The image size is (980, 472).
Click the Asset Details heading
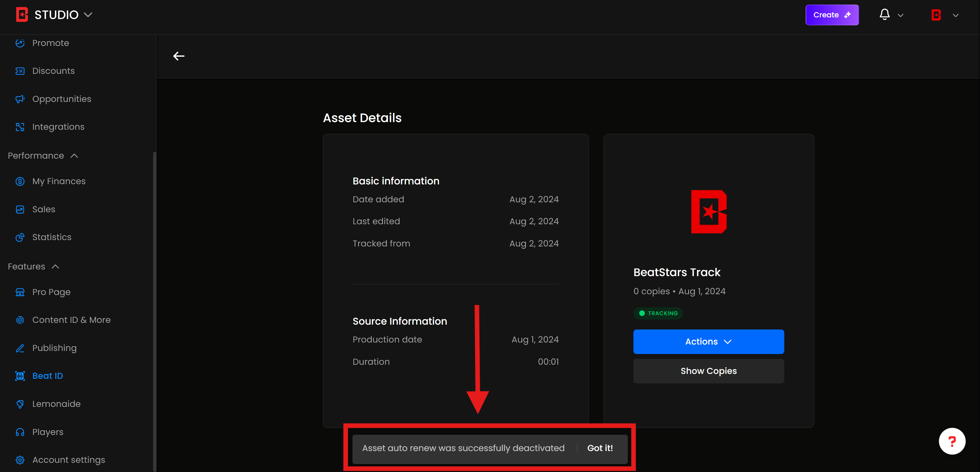point(362,118)
